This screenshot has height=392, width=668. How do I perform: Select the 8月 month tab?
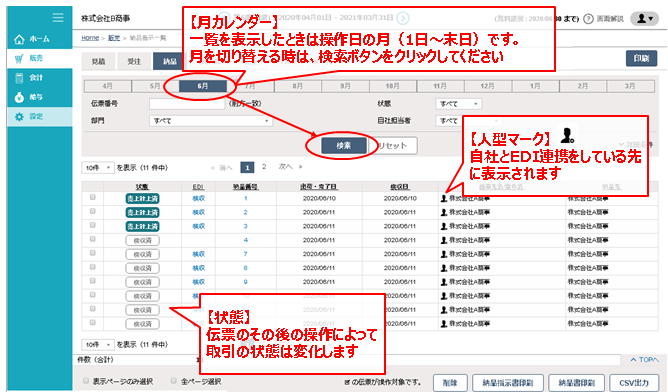tap(298, 86)
